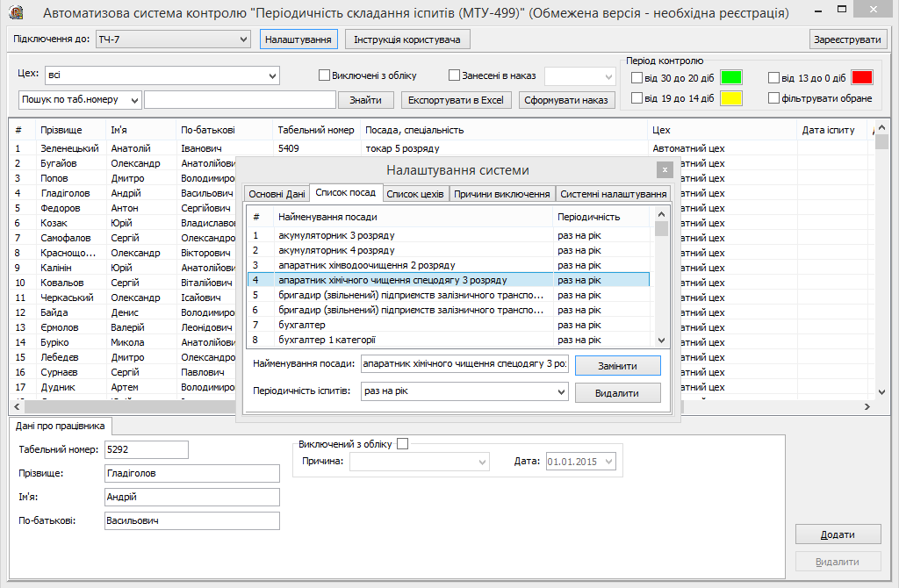Open the Причини виключення tab
This screenshot has width=899, height=588.
[503, 194]
